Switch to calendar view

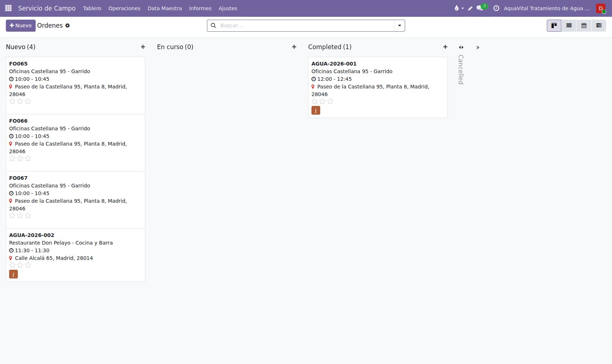(584, 25)
